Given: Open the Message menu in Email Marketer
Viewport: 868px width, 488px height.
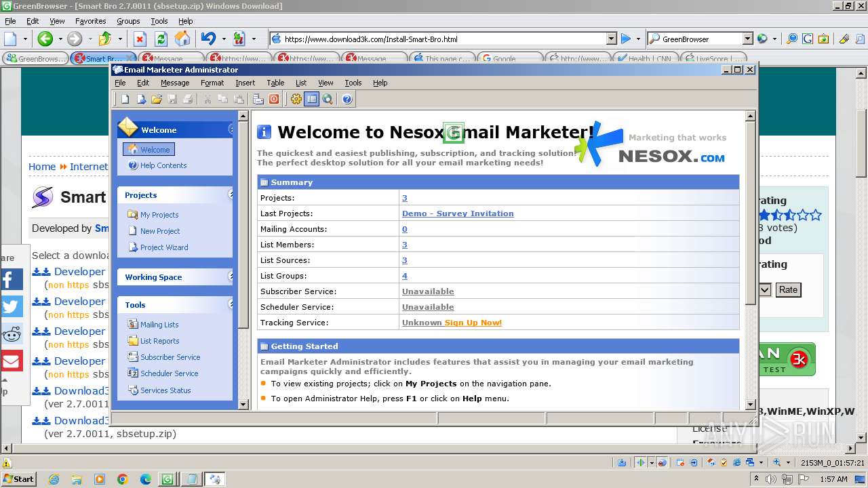Looking at the screenshot, I should [x=175, y=83].
